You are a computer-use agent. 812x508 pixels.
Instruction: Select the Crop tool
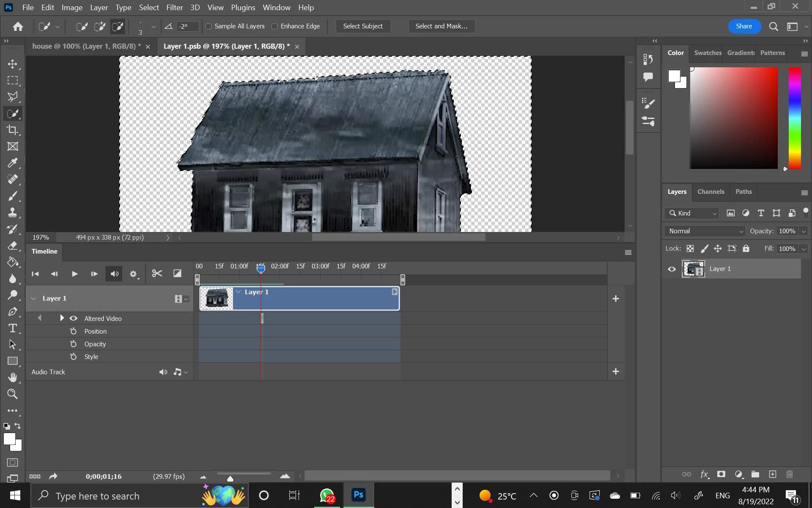click(12, 130)
